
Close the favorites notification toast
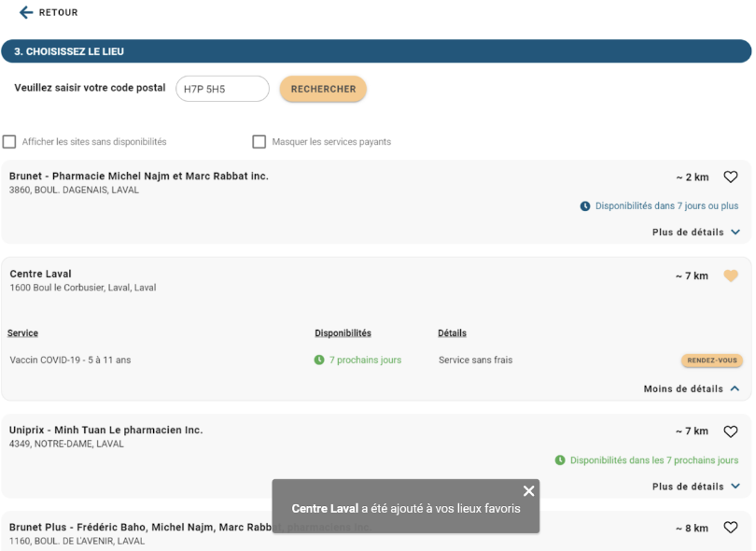528,490
